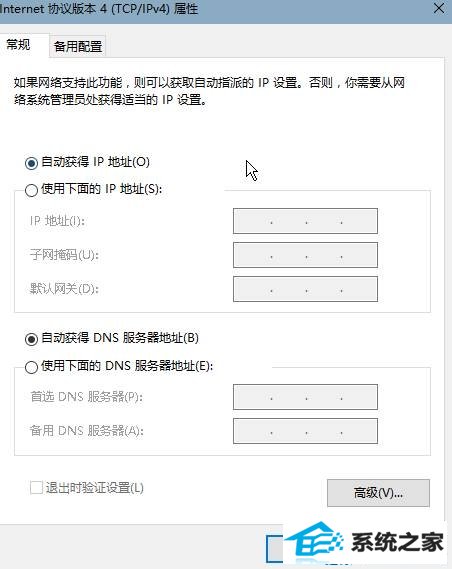
Task: Click the partially hidden dialog button at bottom
Action: point(275,549)
